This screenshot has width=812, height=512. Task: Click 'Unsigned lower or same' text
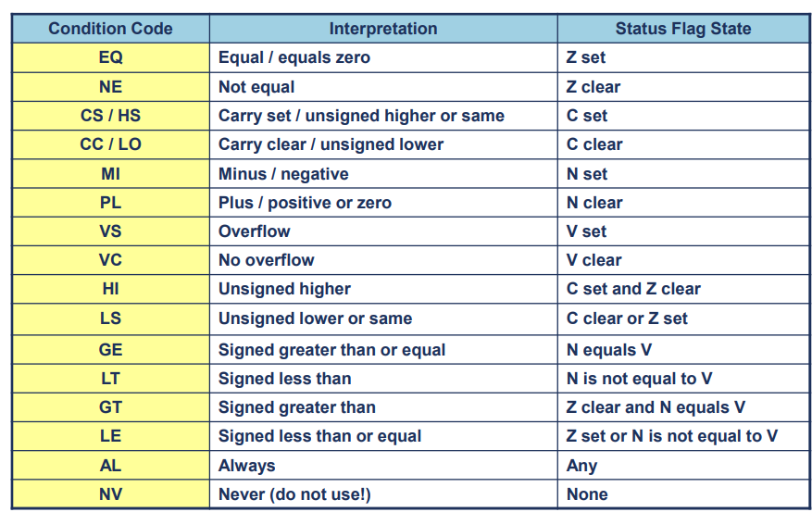316,318
